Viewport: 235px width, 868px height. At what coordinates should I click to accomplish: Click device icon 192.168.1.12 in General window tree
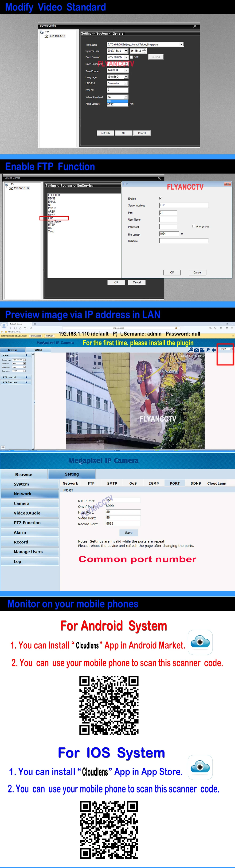point(46,36)
